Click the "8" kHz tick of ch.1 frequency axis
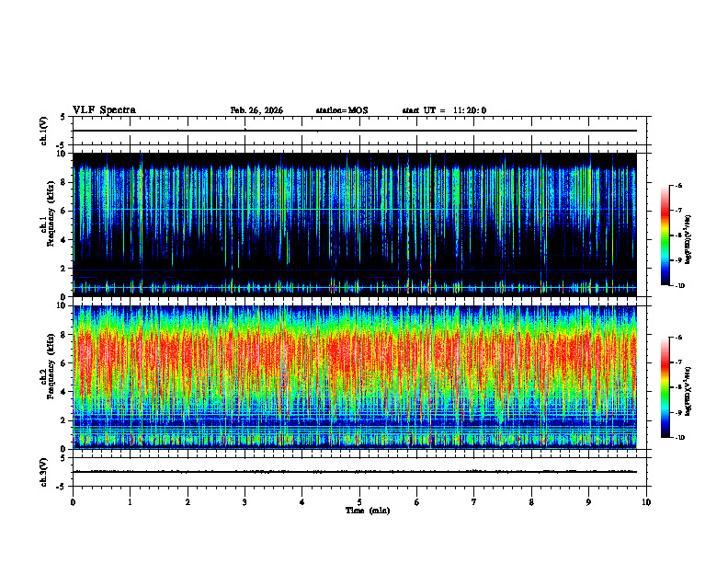This screenshot has height=563, width=728. pyautogui.click(x=64, y=182)
